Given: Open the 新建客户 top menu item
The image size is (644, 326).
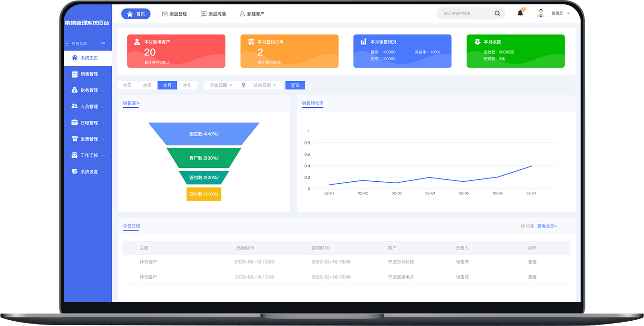Looking at the screenshot, I should pyautogui.click(x=252, y=14).
